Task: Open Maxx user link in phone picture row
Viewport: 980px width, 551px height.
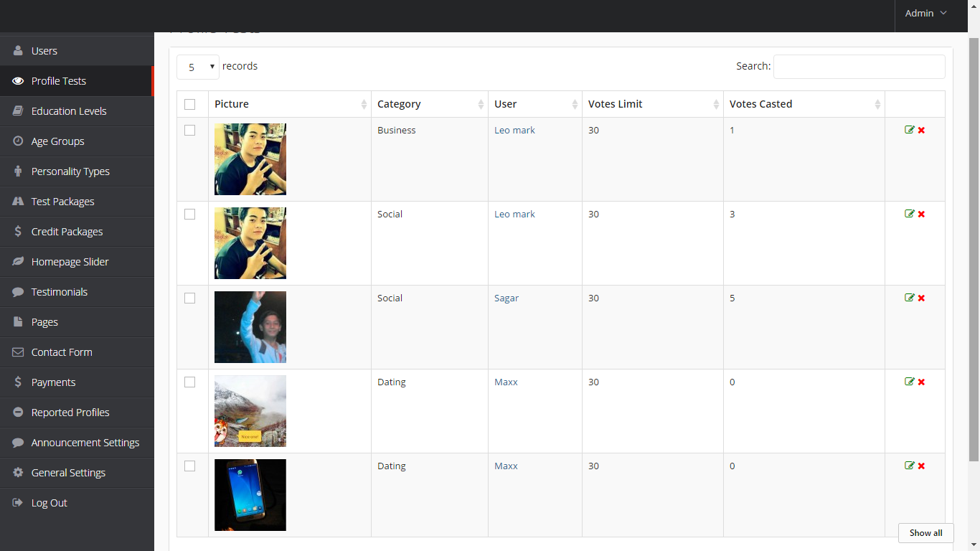Action: point(506,466)
